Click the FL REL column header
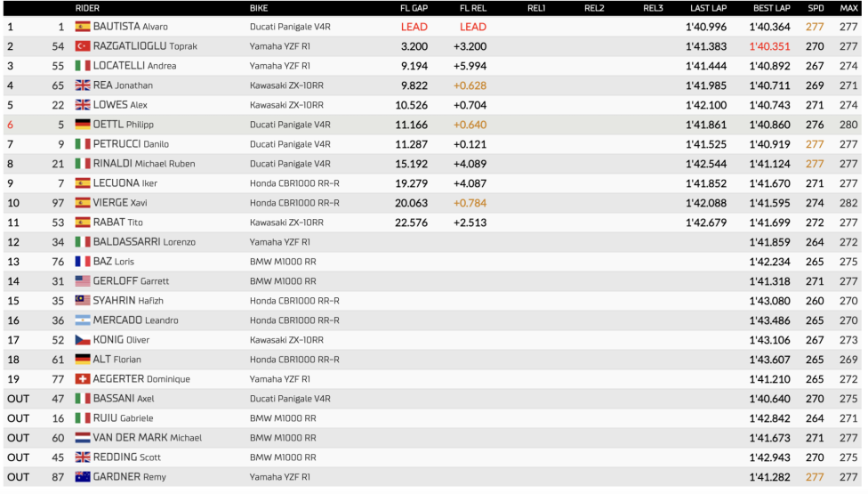Image resolution: width=868 pixels, height=494 pixels. coord(473,8)
